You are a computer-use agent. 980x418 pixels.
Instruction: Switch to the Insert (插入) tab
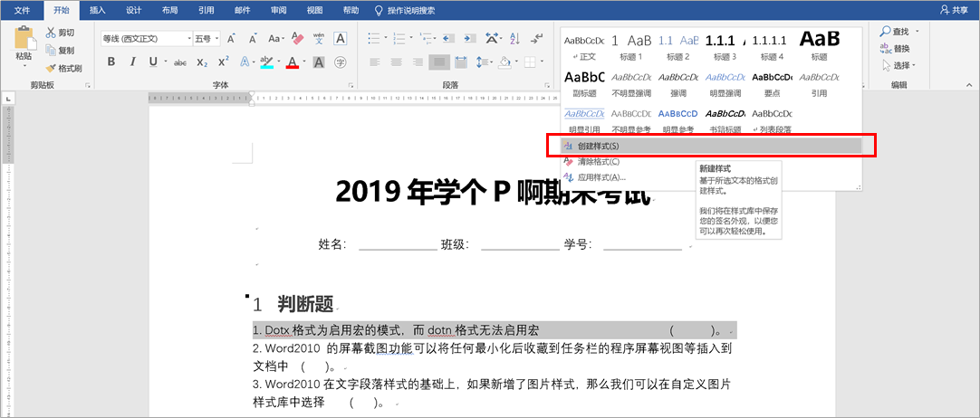[x=98, y=11]
